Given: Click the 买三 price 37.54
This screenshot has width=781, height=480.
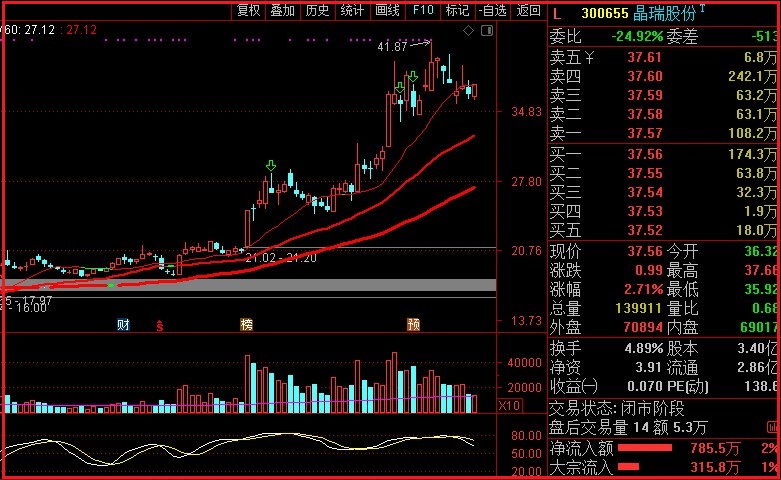Looking at the screenshot, I should [x=645, y=192].
